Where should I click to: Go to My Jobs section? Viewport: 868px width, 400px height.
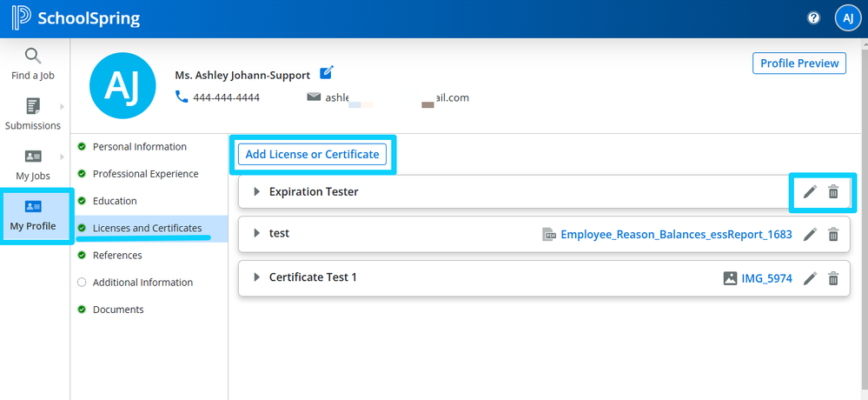(33, 164)
